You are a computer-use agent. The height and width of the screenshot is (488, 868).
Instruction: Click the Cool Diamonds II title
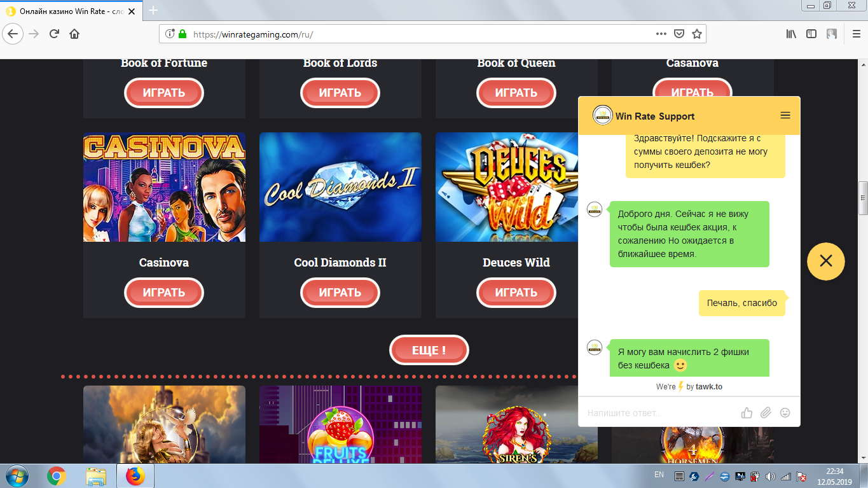pyautogui.click(x=340, y=263)
